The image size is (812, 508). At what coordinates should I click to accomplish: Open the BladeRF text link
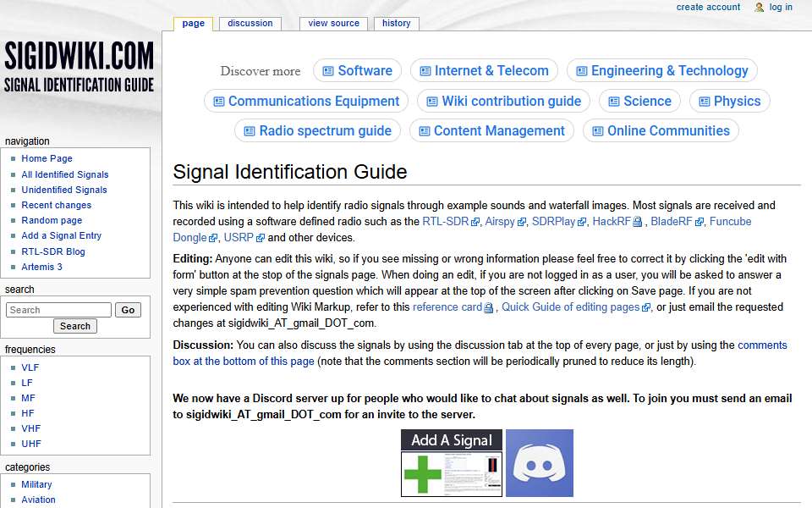click(671, 221)
